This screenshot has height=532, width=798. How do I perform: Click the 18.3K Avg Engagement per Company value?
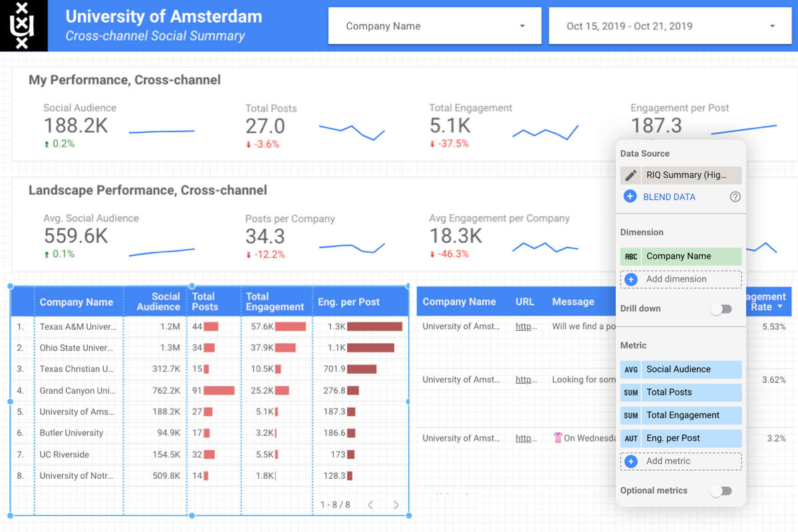(456, 236)
